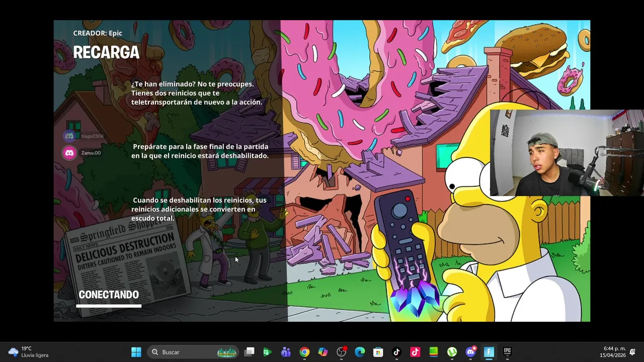Click the "CREADOR: Epic" label
This screenshot has height=362, width=644.
[98, 33]
